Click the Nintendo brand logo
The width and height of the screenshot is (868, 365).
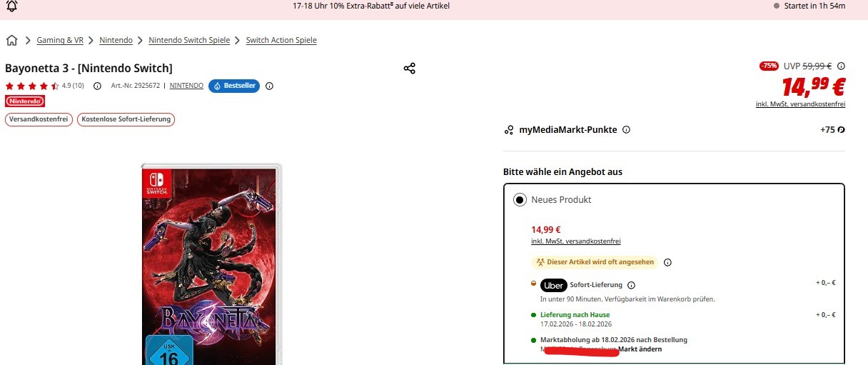point(25,101)
